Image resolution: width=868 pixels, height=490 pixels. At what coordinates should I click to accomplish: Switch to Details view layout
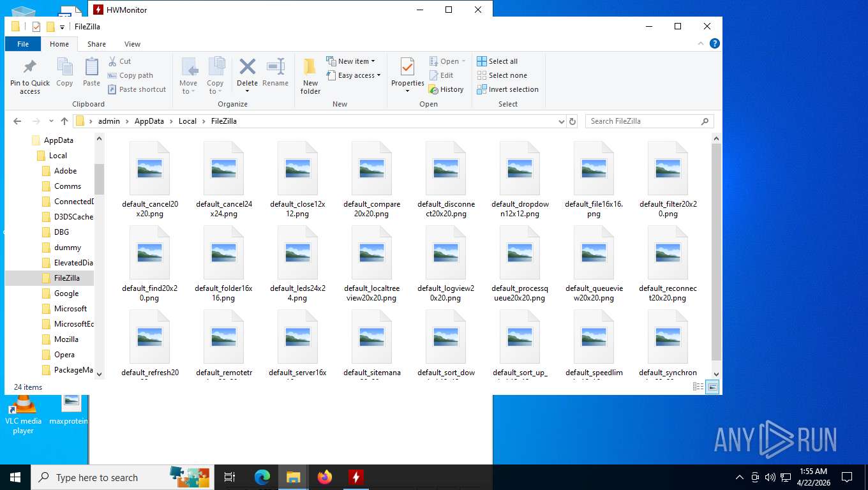pos(699,387)
